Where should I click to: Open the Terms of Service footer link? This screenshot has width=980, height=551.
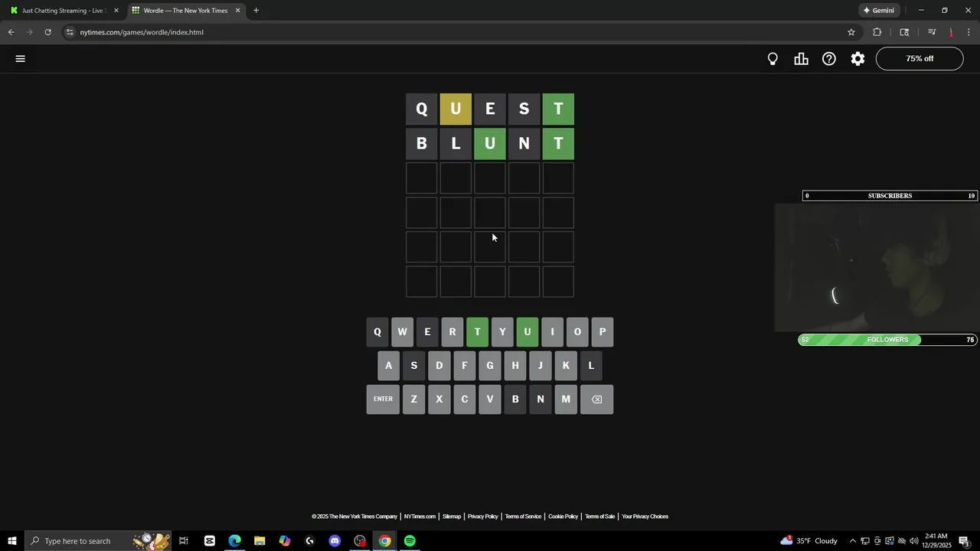click(x=523, y=517)
